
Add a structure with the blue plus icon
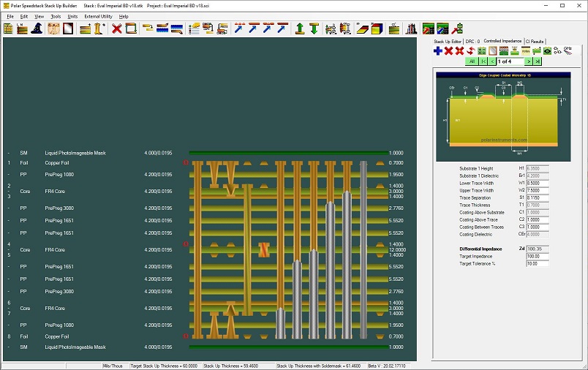click(437, 51)
